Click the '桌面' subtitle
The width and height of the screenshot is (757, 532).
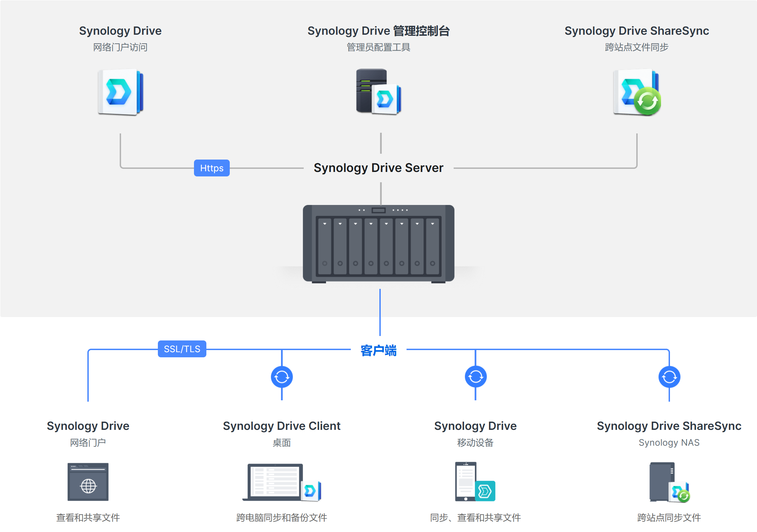click(x=282, y=443)
